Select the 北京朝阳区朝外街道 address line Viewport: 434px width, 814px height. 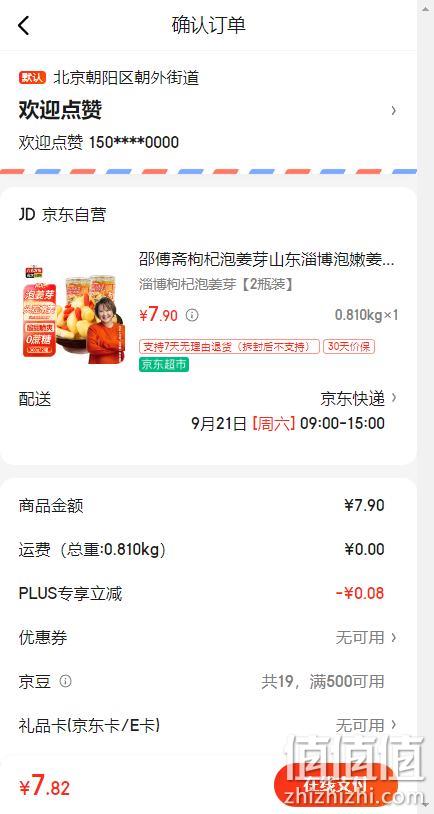click(x=127, y=78)
